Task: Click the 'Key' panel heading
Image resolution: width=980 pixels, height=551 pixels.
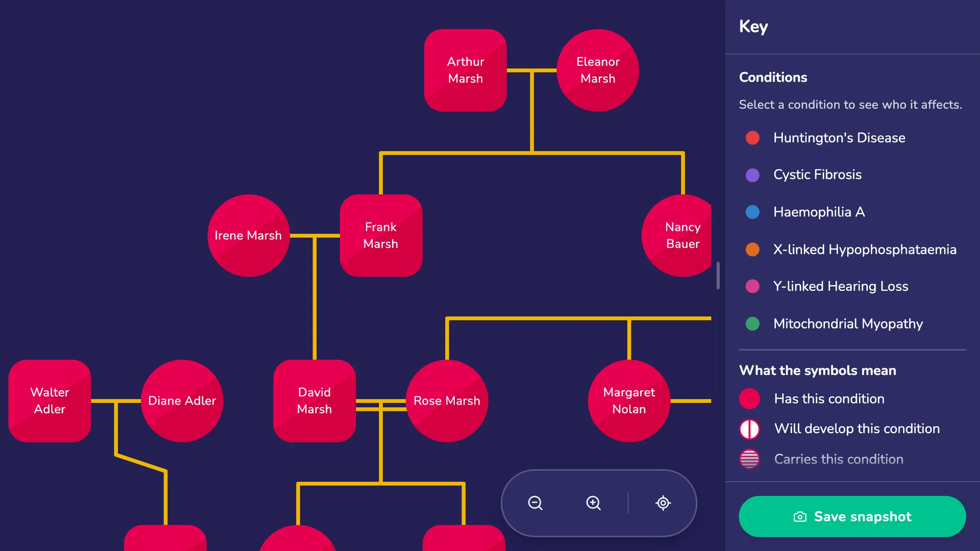Action: point(753,27)
